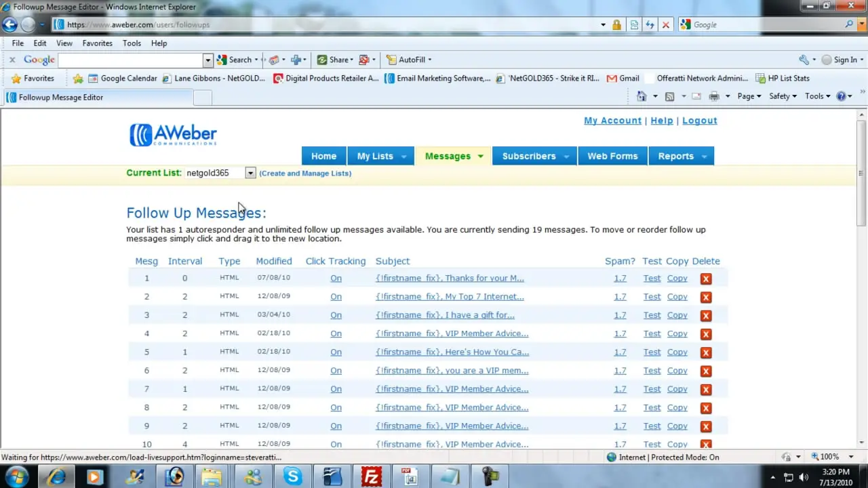
Task: Open subject 'I have a gift for...' message
Action: [445, 315]
